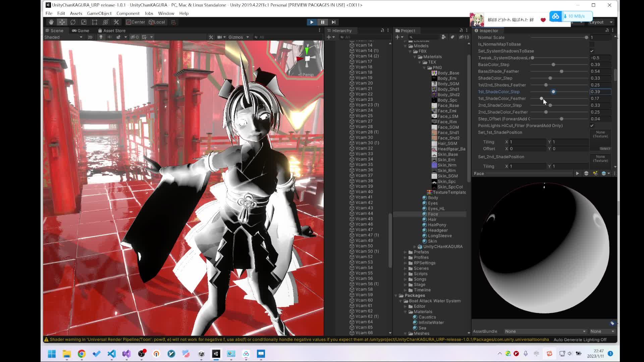
Task: Open the Shaded draw mode dropdown
Action: (x=63, y=37)
